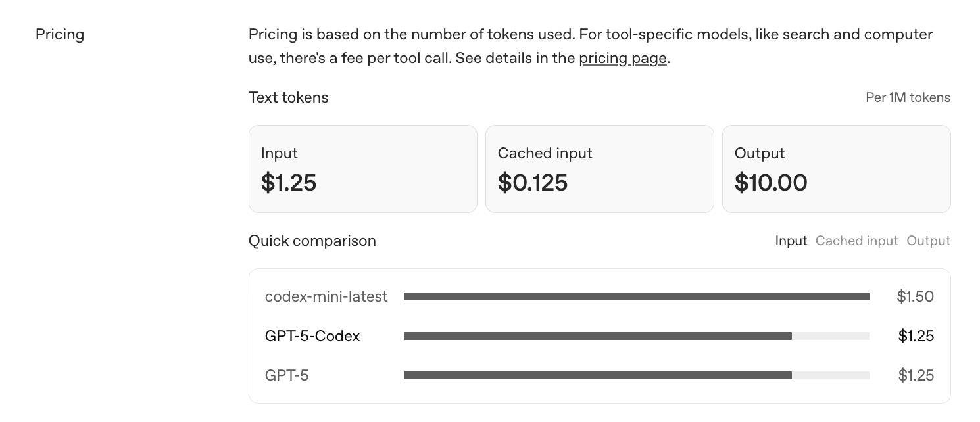Select the Output price card

coord(836,168)
